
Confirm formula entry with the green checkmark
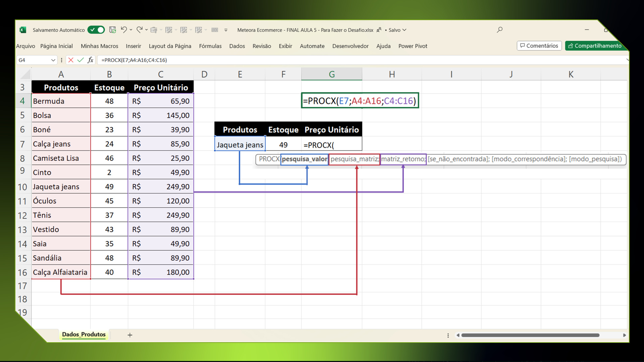[80, 60]
